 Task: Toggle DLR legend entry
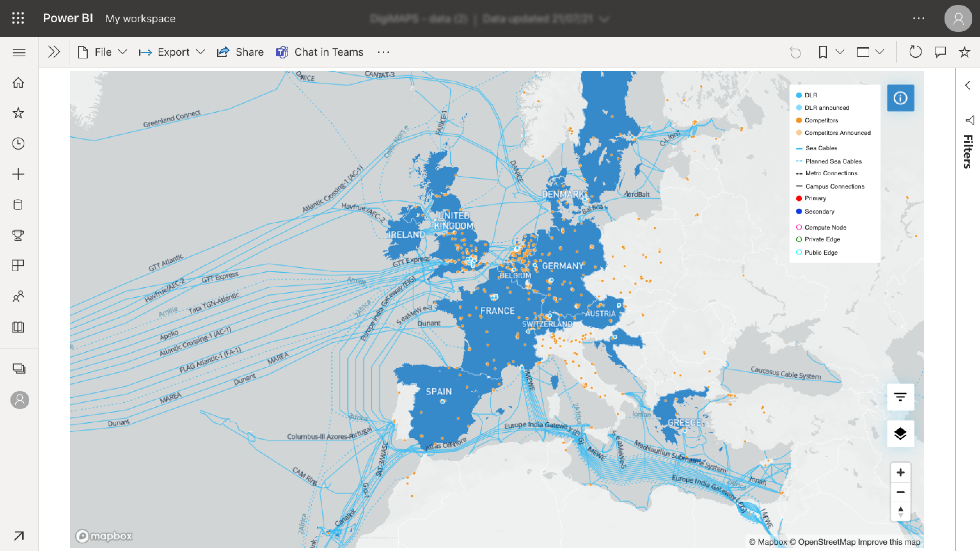pos(807,95)
